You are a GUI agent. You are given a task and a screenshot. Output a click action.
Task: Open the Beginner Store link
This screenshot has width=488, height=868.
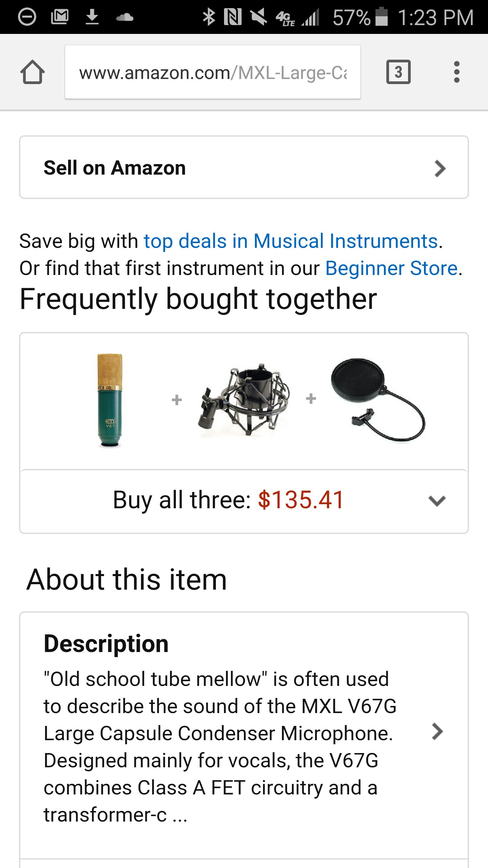(x=391, y=268)
